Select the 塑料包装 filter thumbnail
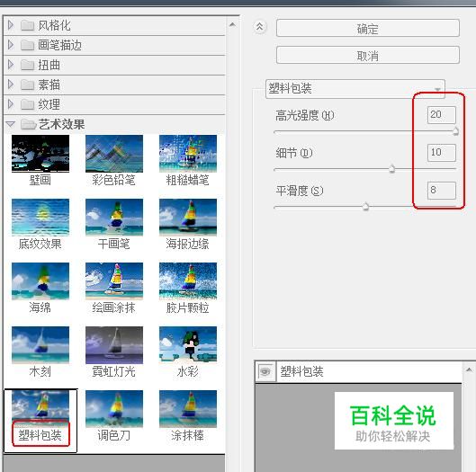Viewport: 476px width, 472px height. click(40, 409)
